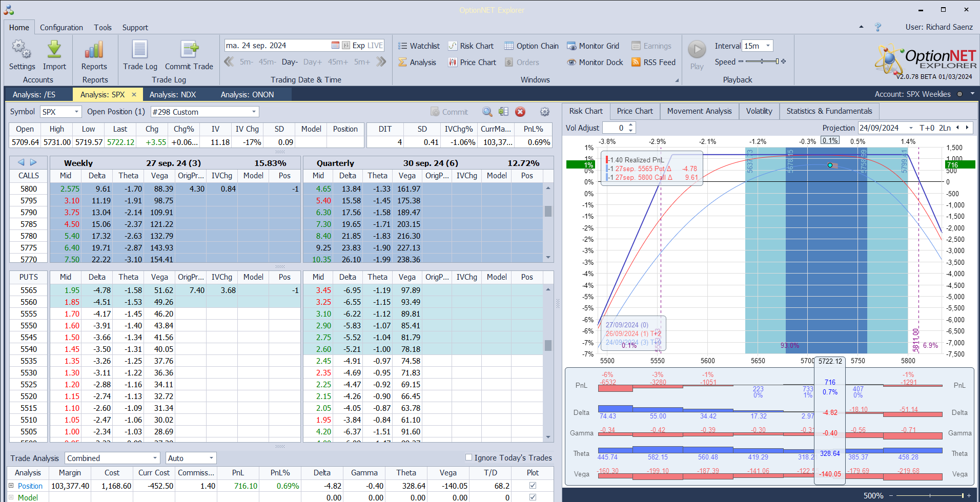Switch to the Analysis: /ES tab
The image size is (980, 502).
click(34, 95)
